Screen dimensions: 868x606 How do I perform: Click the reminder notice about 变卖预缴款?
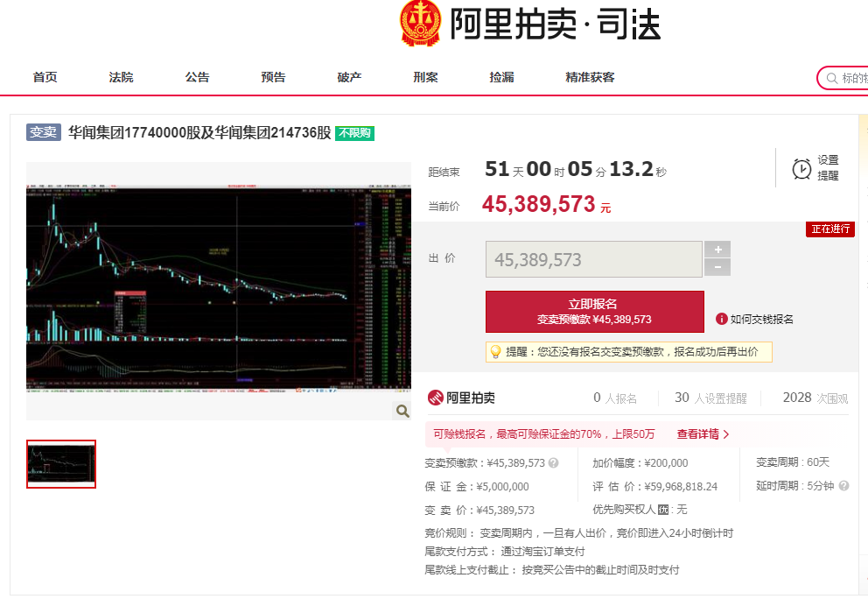tap(629, 352)
